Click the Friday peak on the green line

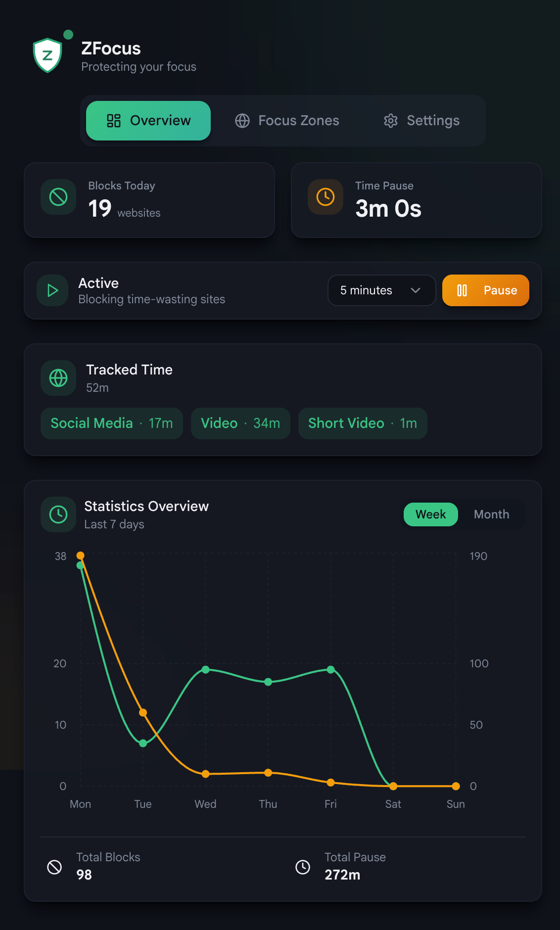pos(330,670)
